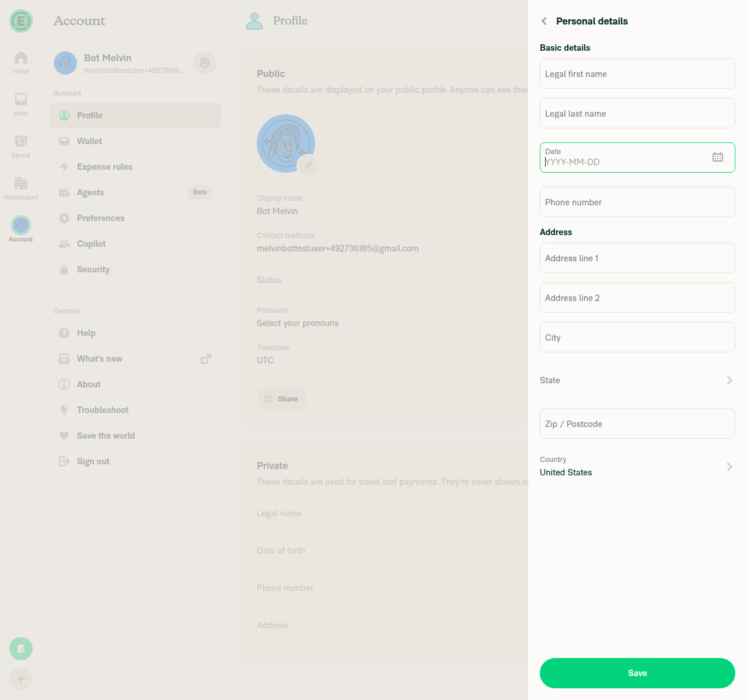The width and height of the screenshot is (747, 700).
Task: Click the Bot Melvin account avatar
Action: [65, 63]
